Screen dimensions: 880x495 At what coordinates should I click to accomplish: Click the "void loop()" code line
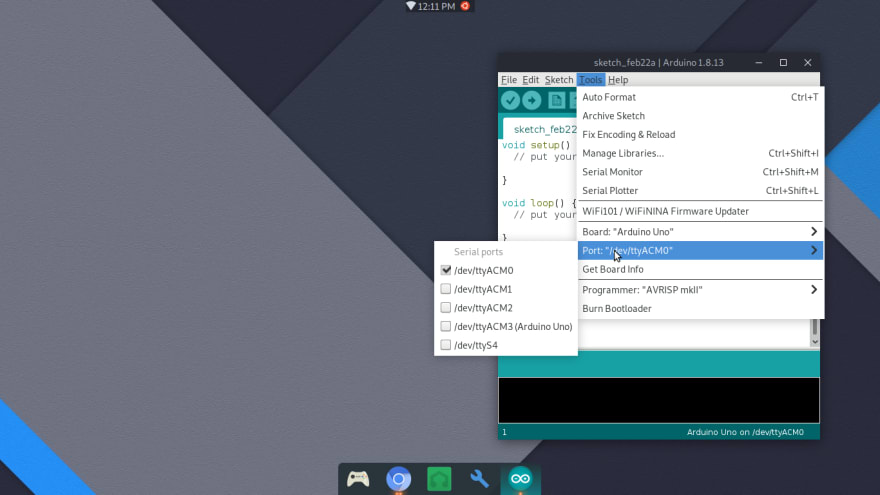tap(539, 203)
